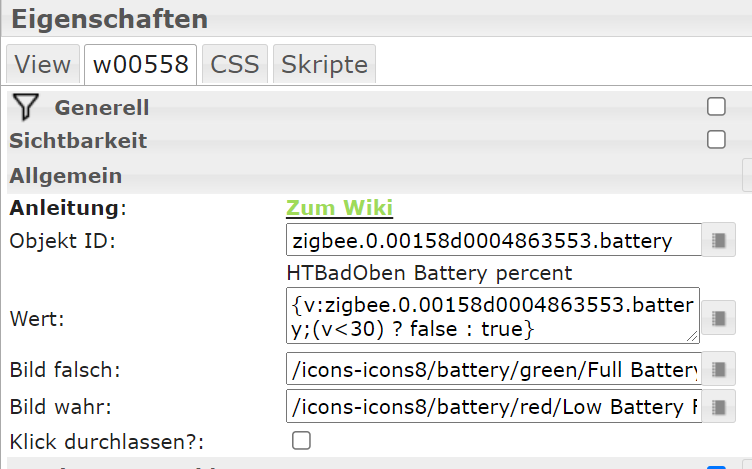Screen dimensions: 752x469
Task: Click the filter funnel icon
Action: click(27, 107)
